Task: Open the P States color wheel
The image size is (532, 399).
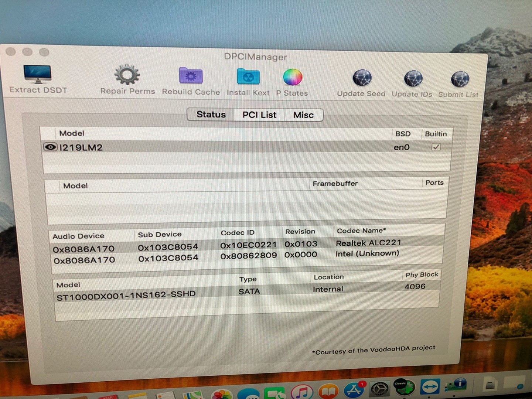Action: (x=293, y=78)
